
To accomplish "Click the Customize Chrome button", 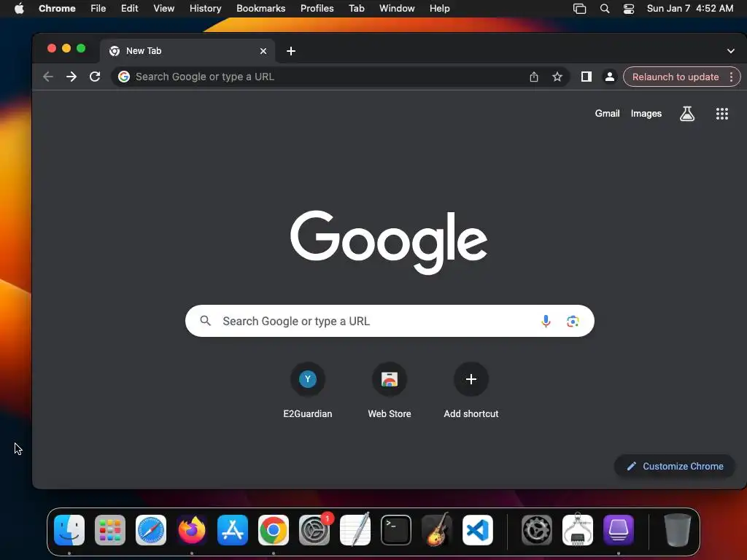I will point(675,466).
